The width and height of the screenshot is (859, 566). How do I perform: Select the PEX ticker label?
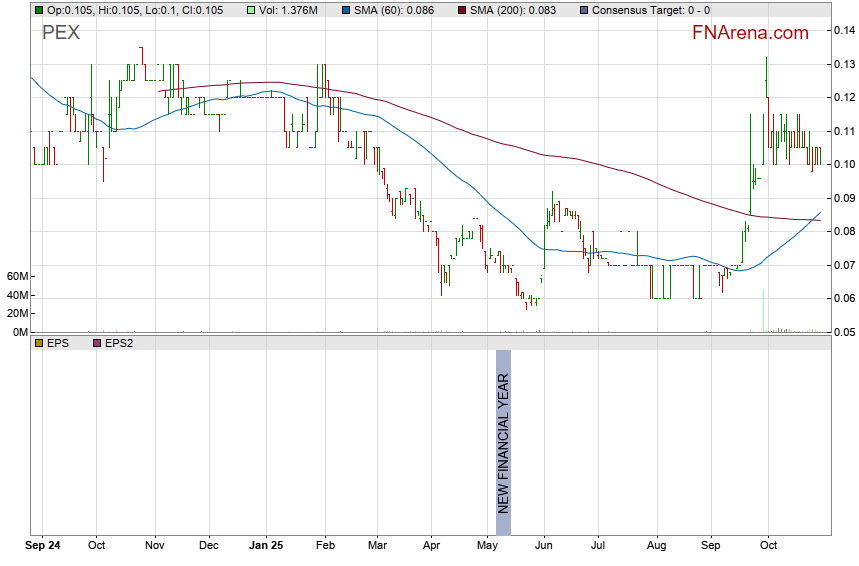[61, 33]
